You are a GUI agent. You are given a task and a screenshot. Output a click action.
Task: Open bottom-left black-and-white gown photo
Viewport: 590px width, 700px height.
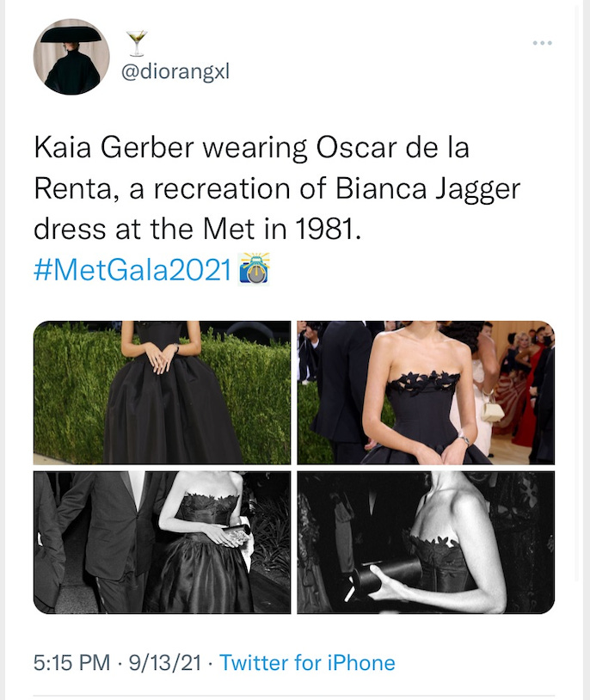coord(163,542)
